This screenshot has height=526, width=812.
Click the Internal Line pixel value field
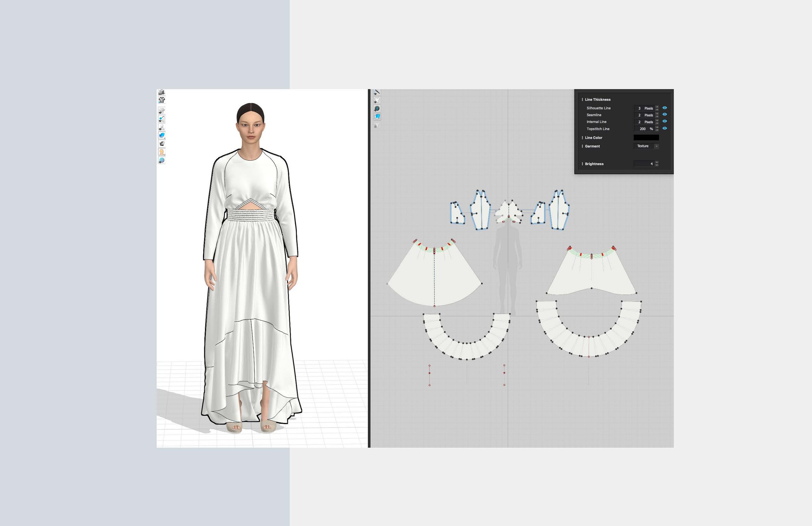pos(644,122)
